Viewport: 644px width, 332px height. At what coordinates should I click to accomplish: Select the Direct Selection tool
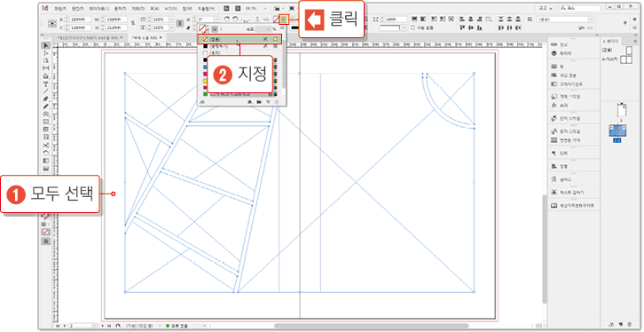pyautogui.click(x=46, y=52)
